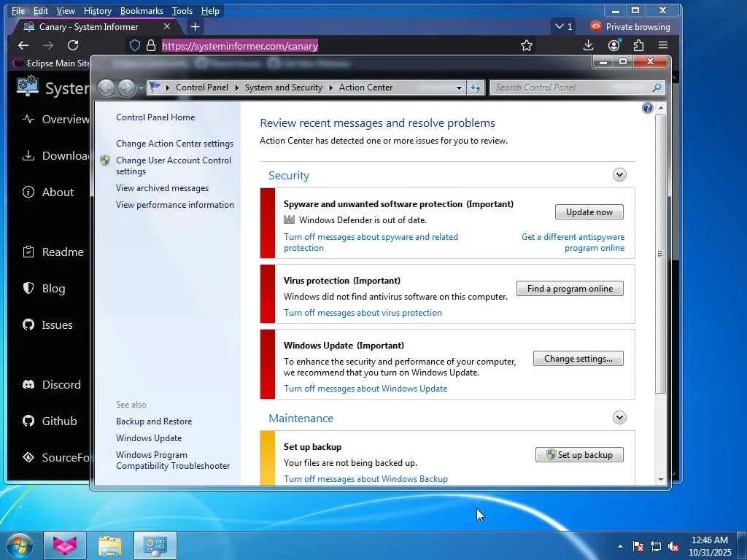The width and height of the screenshot is (747, 560).
Task: Open Change Action Center settings link
Action: tap(174, 144)
